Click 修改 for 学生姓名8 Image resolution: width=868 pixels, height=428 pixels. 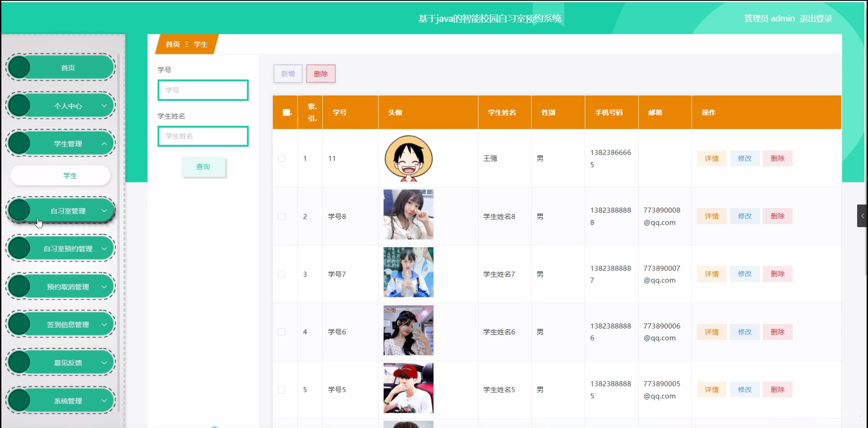point(745,216)
